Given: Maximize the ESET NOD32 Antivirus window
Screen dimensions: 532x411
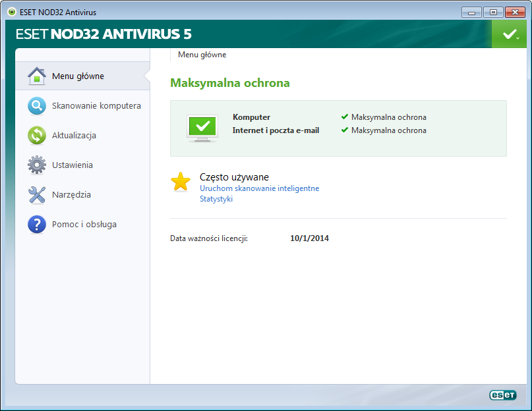Looking at the screenshot, I should pos(493,13).
